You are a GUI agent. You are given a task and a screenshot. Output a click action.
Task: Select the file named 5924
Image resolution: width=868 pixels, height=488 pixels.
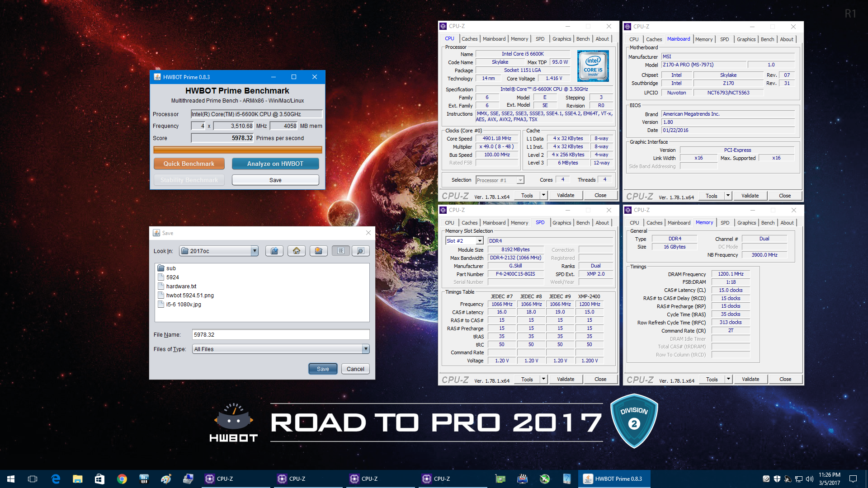click(168, 277)
